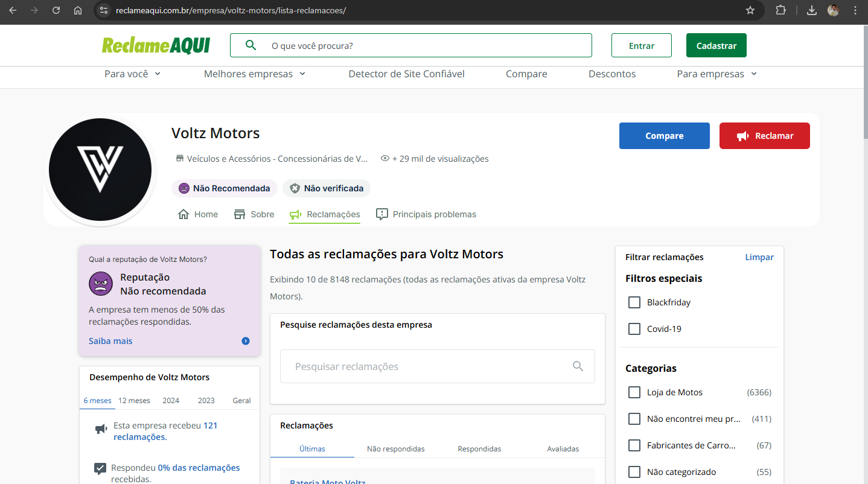Click the Não verificada shield badge
868x484 pixels.
tap(327, 188)
